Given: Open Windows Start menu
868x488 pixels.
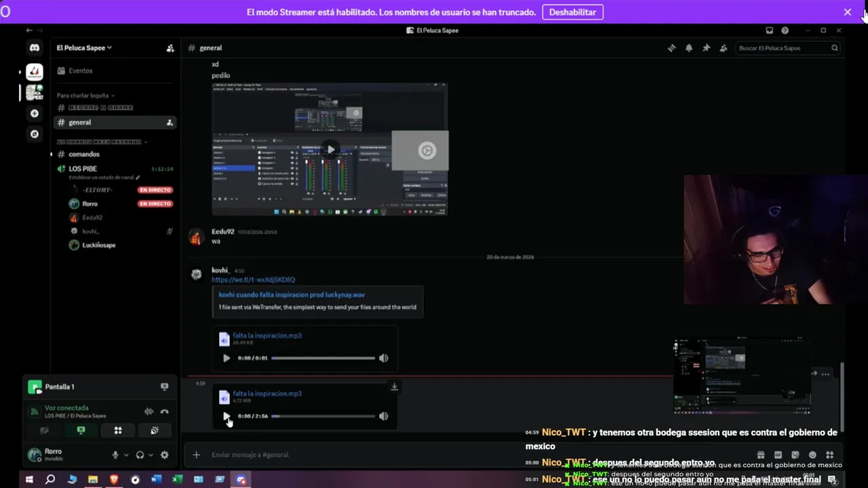Looking at the screenshot, I should 29,479.
